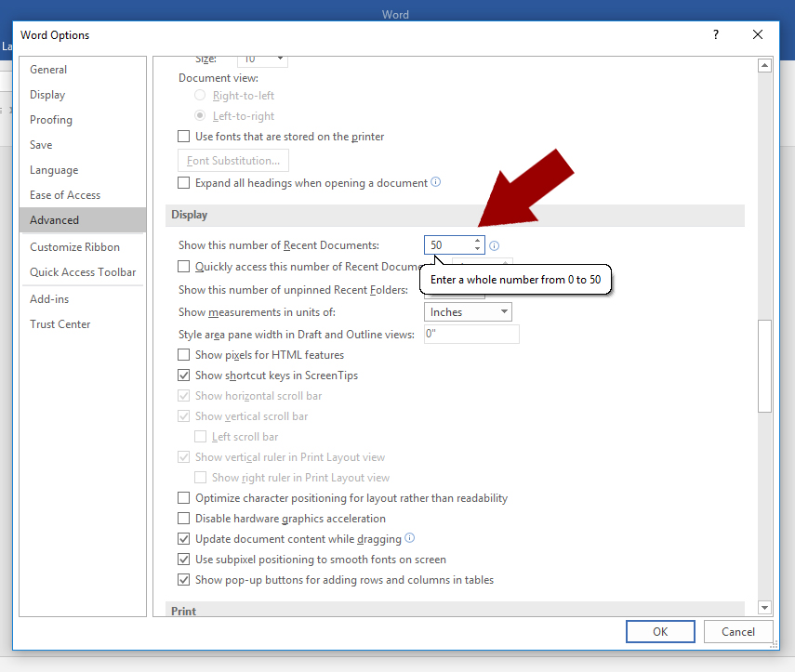Open the font Size dropdown at top
This screenshot has width=795, height=672.
pos(262,60)
